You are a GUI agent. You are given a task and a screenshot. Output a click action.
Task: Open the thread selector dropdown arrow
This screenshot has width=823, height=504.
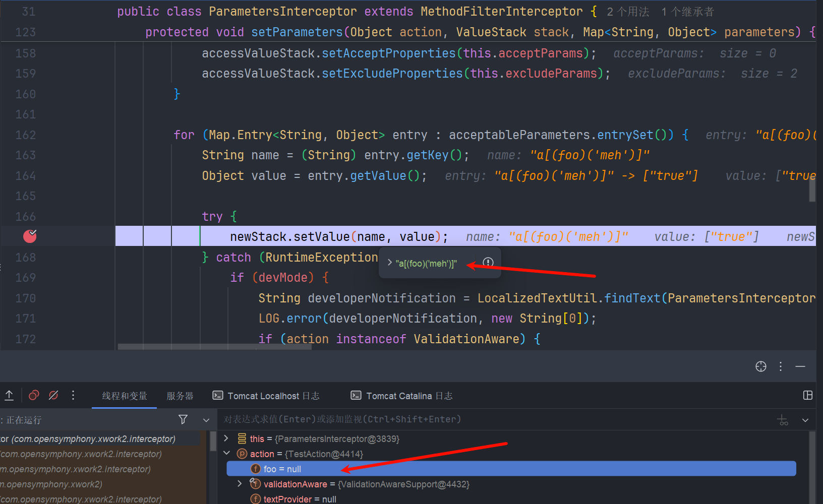(x=206, y=420)
